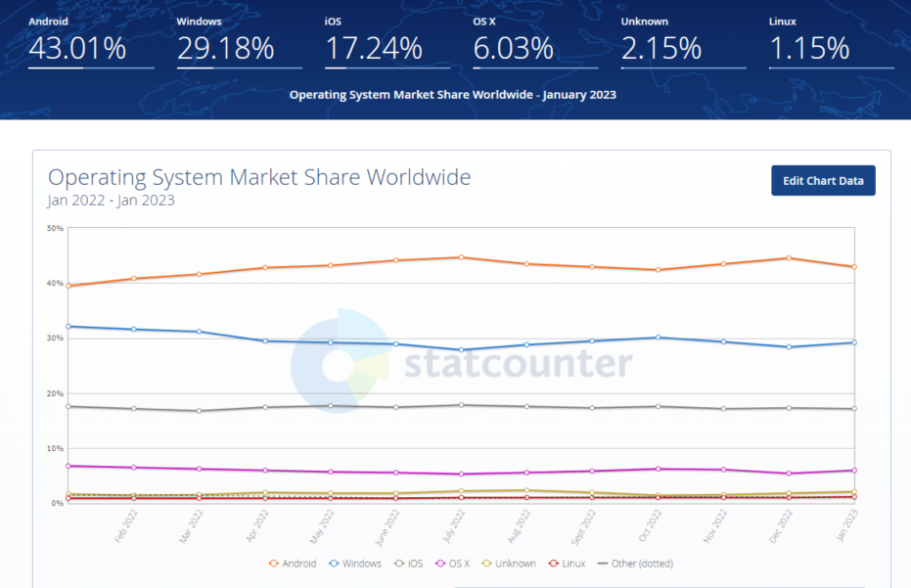
Task: Toggle the Windows series in the legend
Action: click(x=355, y=564)
